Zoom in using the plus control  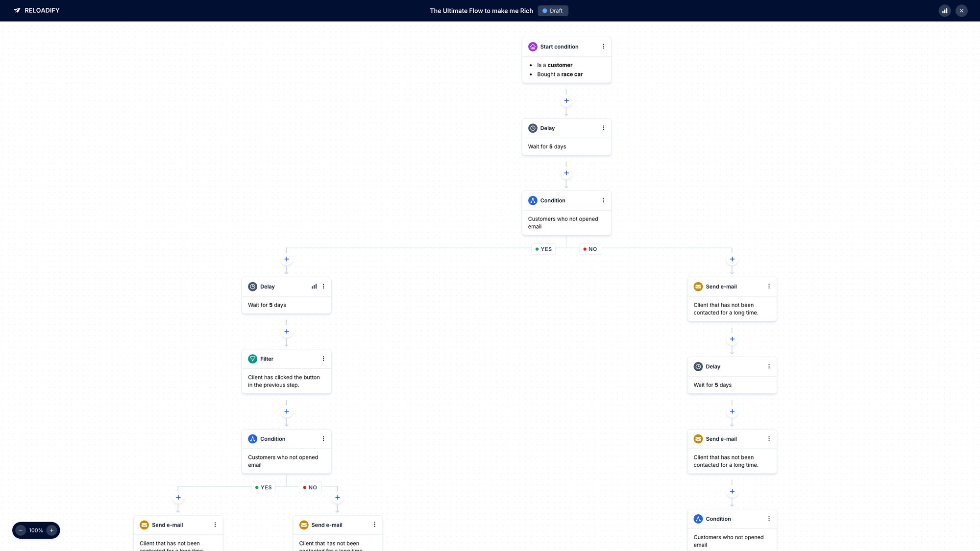51,530
